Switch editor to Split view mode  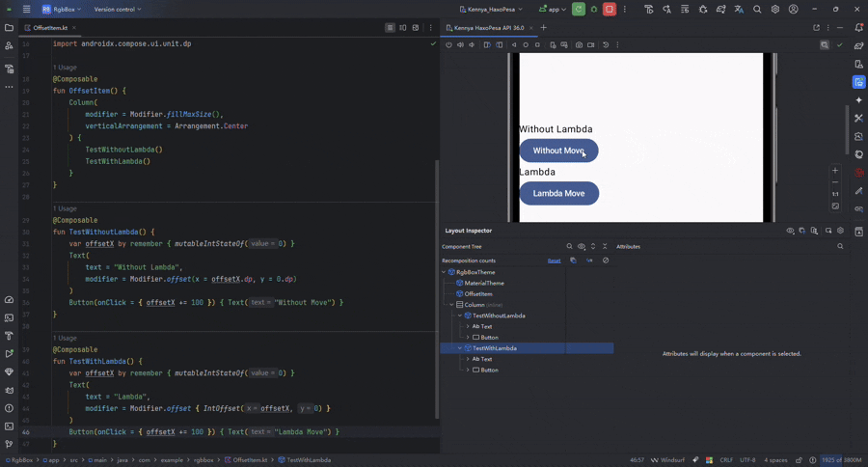[x=403, y=28]
